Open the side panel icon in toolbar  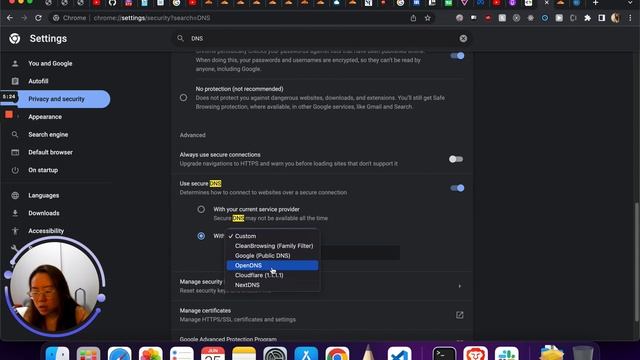tap(602, 18)
